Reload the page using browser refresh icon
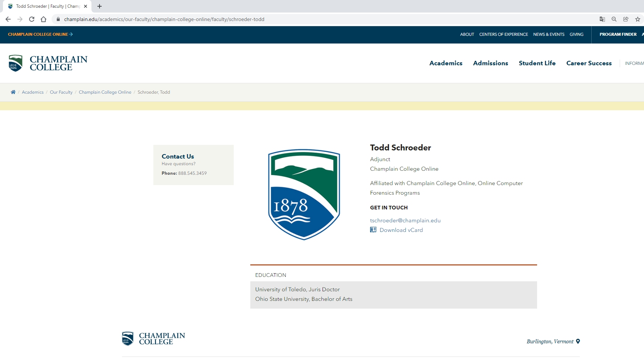Screen dimensions: 644x358 (x=32, y=19)
